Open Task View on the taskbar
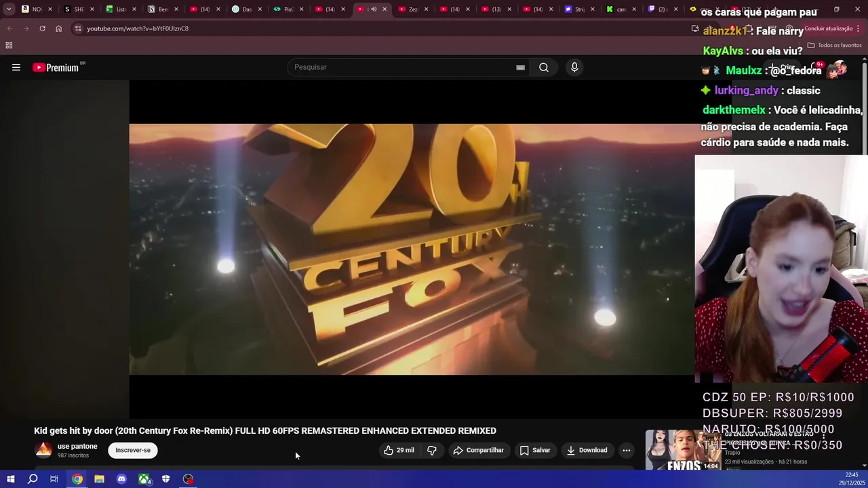The width and height of the screenshot is (868, 488). (54, 479)
